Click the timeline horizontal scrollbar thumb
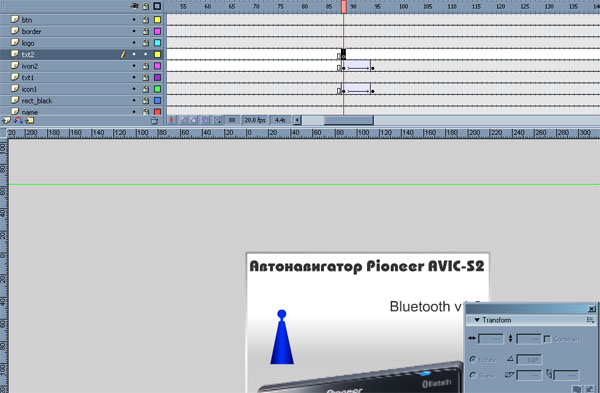600x393 pixels. tap(349, 120)
